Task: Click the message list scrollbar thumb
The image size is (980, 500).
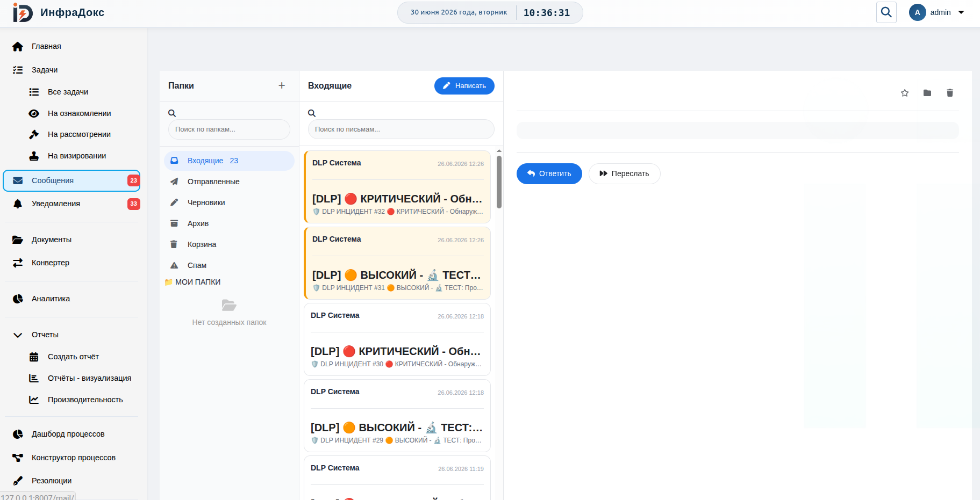Action: point(499,182)
